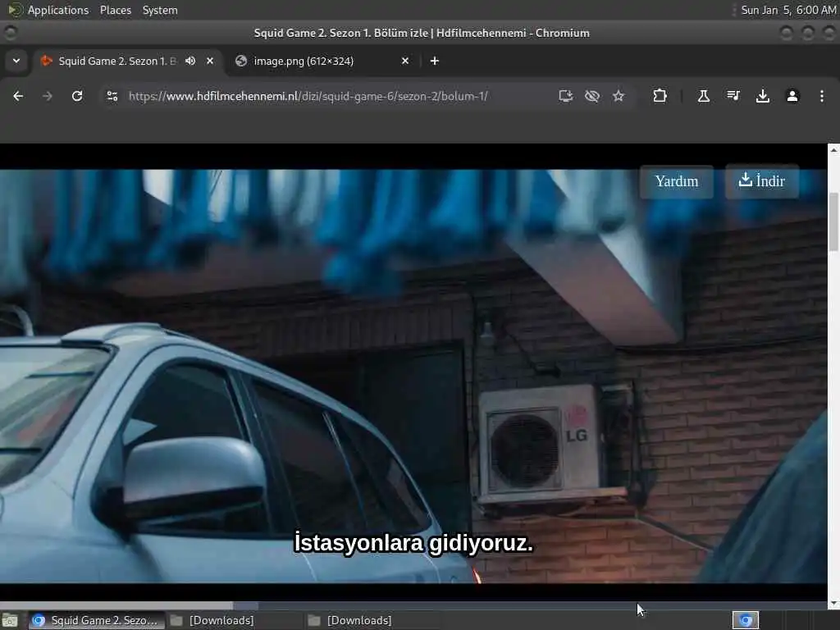Click the horizontal scrollbar at page bottom
The image size is (840, 630).
click(413, 605)
